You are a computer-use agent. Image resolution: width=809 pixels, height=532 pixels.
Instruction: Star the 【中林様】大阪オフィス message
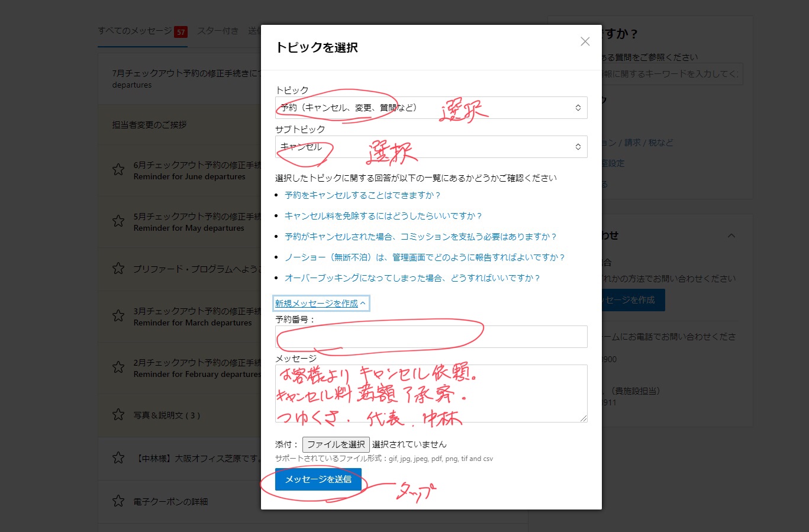click(x=118, y=458)
